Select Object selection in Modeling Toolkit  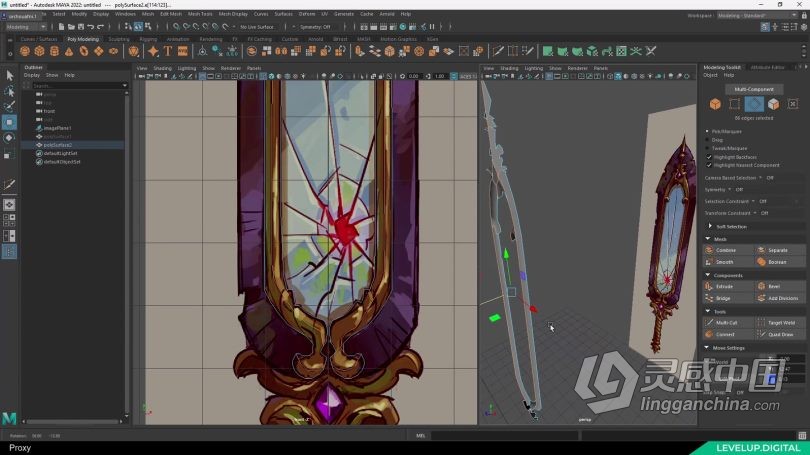point(715,104)
